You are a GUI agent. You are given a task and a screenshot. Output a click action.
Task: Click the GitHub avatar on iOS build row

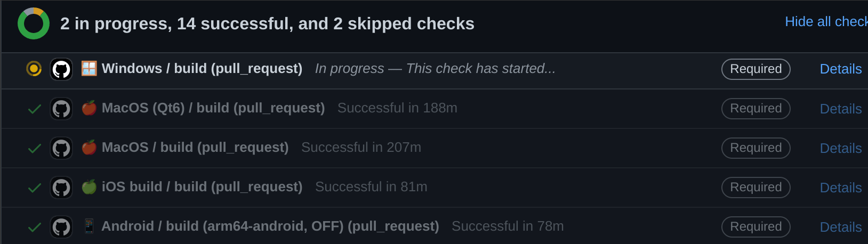coord(61,188)
